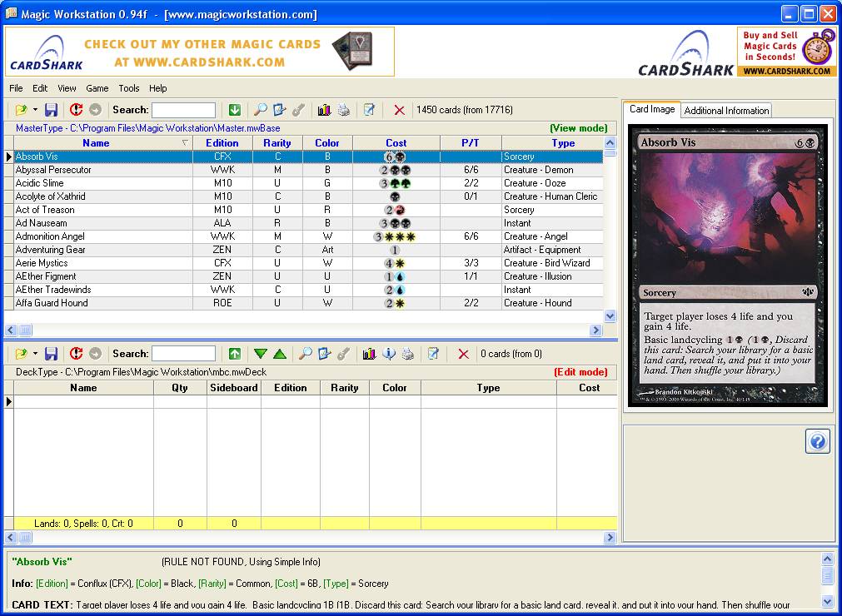Click red X delete icon in master toolbar
Image resolution: width=842 pixels, height=616 pixels.
point(399,110)
